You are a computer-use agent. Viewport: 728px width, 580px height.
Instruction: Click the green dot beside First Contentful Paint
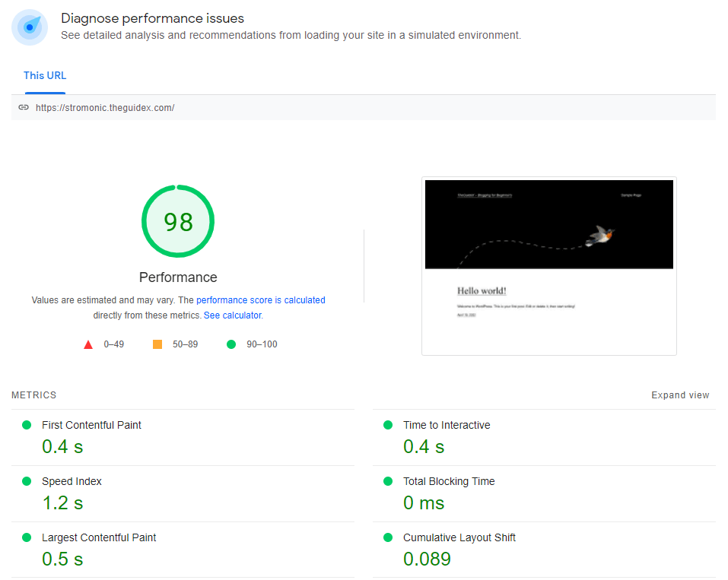(26, 425)
